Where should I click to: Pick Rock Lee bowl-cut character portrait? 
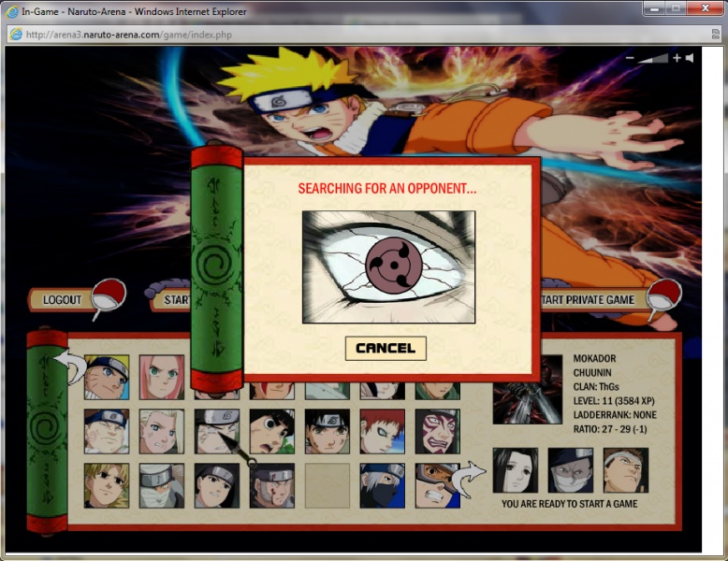(x=271, y=431)
